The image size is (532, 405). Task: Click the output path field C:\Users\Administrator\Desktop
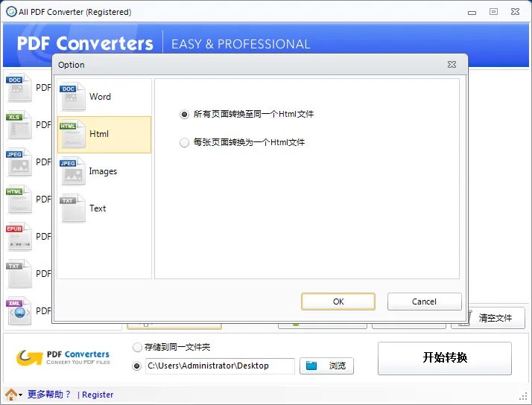[x=220, y=366]
